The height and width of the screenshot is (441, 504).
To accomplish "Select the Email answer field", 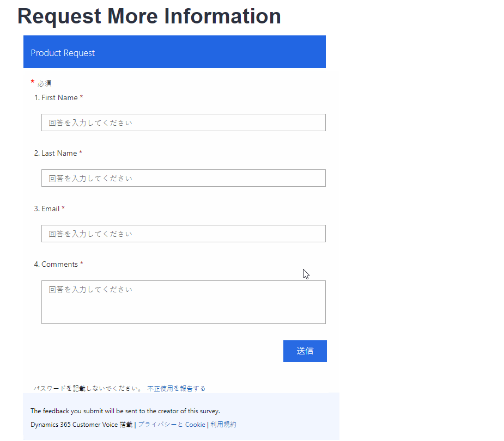I will (x=183, y=233).
